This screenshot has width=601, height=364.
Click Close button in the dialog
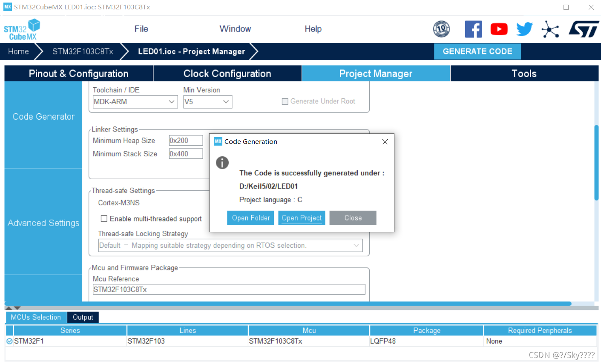(x=353, y=218)
